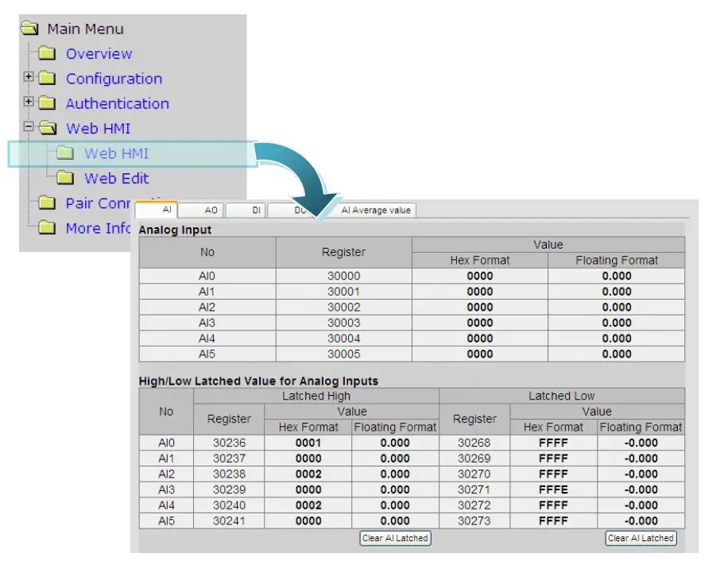Click latched low register 30268
The image size is (728, 565).
tap(474, 443)
